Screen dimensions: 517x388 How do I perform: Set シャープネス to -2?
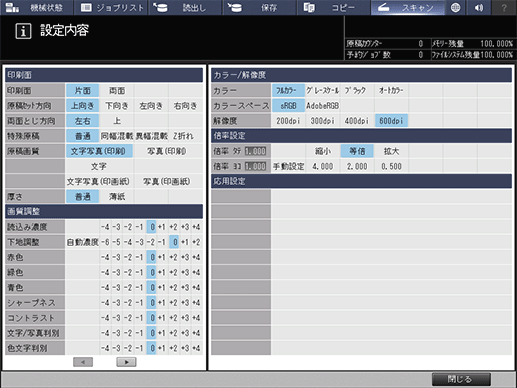click(x=128, y=303)
